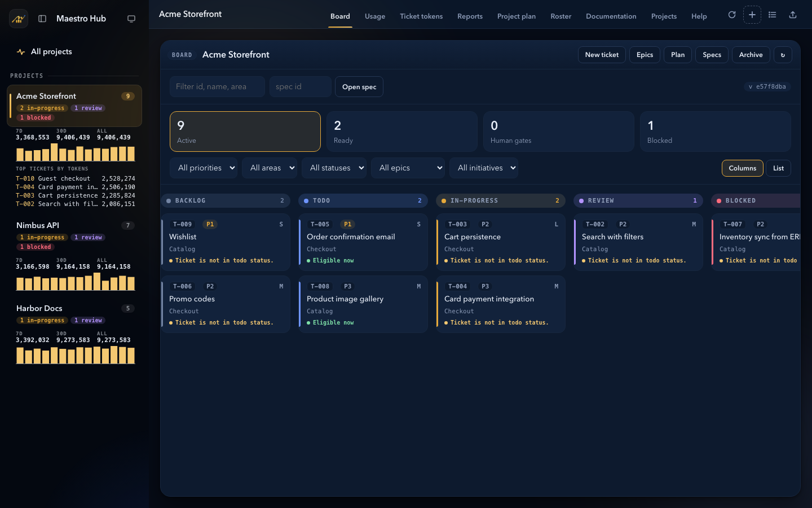Open the list view icon in top bar
Image resolution: width=812 pixels, height=508 pixels.
point(773,15)
